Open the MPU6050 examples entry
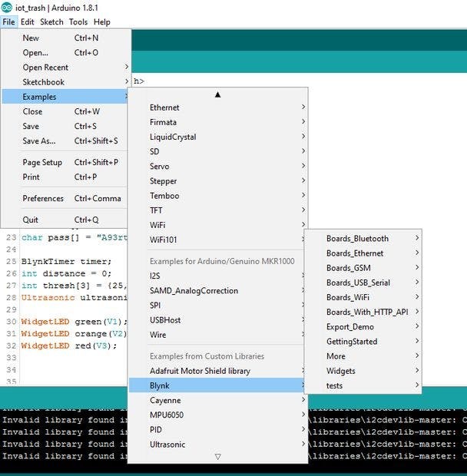 click(217, 415)
